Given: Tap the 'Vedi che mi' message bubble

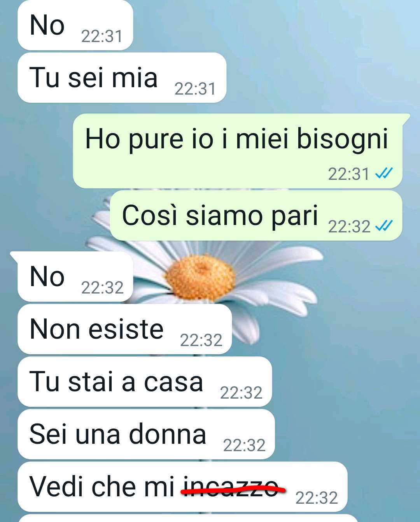Looking at the screenshot, I should [x=182, y=487].
